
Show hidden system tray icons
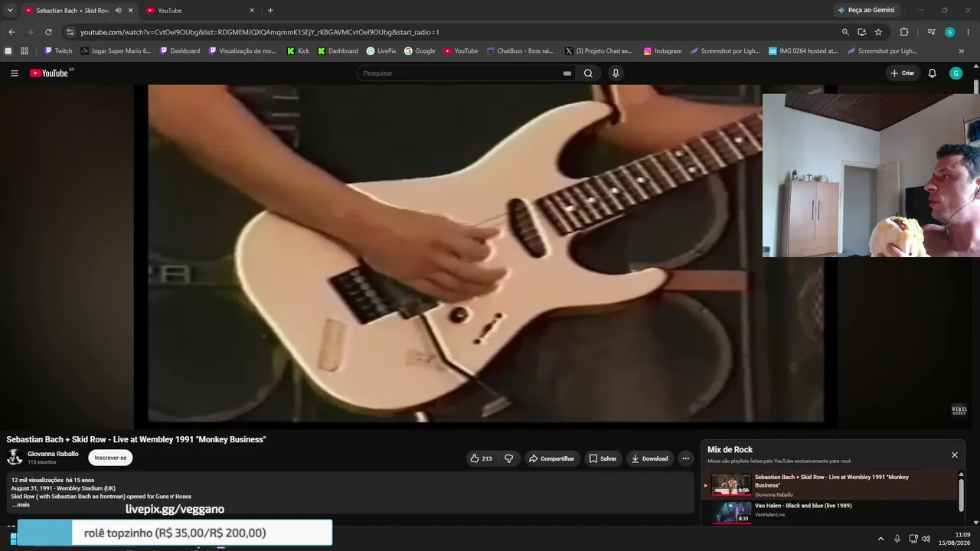tap(880, 539)
